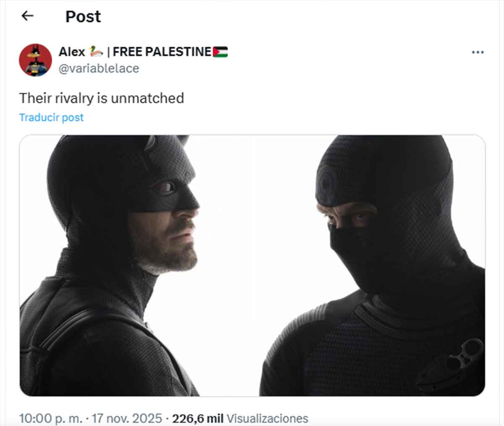Screen dimensions: 504x426
Task: Click the 226,6 mil view count
Action: click(x=198, y=418)
